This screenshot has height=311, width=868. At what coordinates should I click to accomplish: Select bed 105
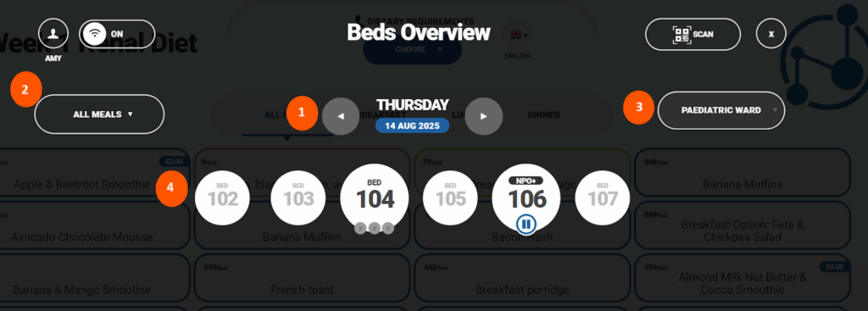(450, 198)
